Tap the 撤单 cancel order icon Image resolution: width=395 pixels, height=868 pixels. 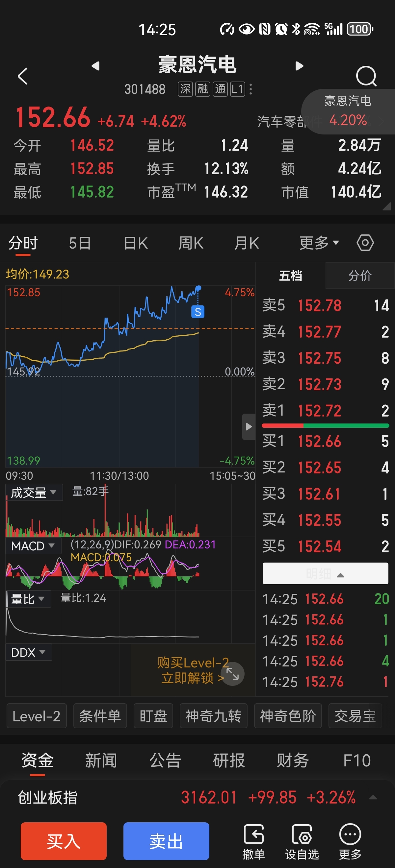click(253, 842)
